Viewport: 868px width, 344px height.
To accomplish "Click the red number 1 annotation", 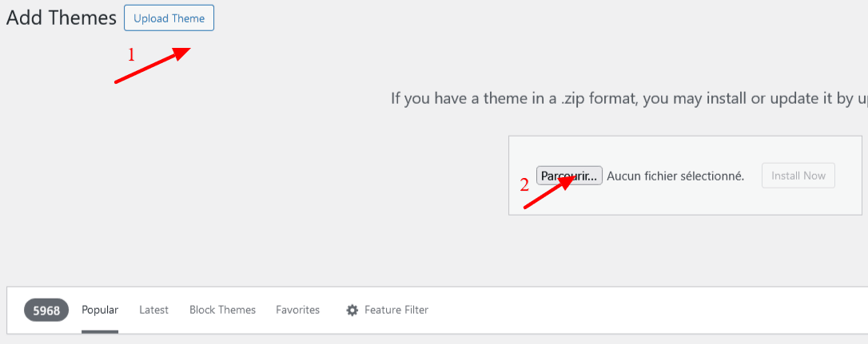I will 132,55.
